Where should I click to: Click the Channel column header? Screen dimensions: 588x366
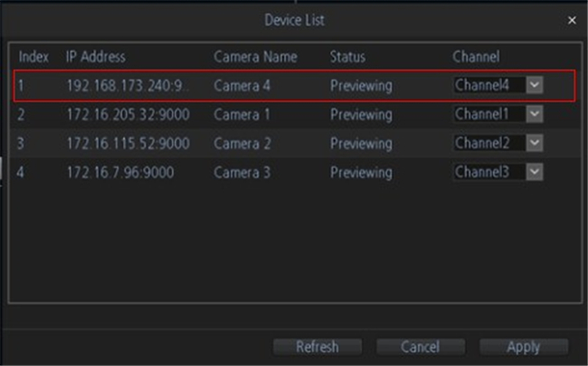click(476, 57)
